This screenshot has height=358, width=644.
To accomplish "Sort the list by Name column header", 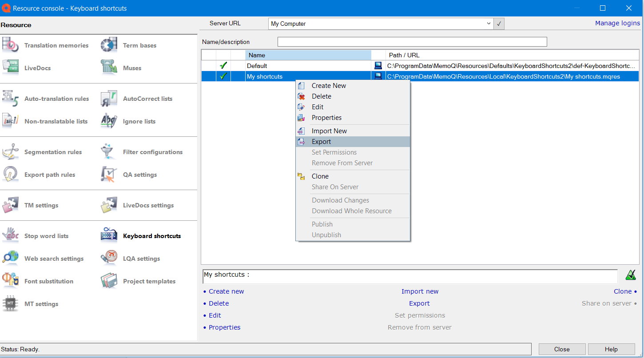I will tap(308, 55).
